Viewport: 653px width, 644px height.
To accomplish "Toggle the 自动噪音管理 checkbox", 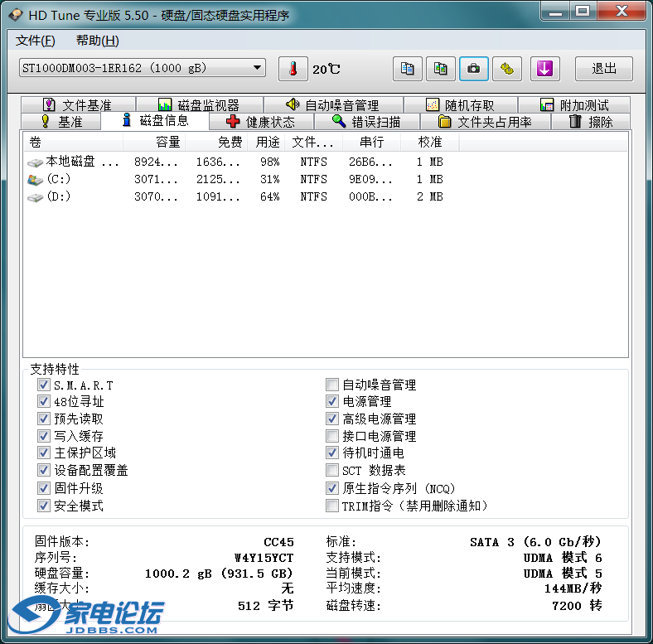I will (332, 385).
